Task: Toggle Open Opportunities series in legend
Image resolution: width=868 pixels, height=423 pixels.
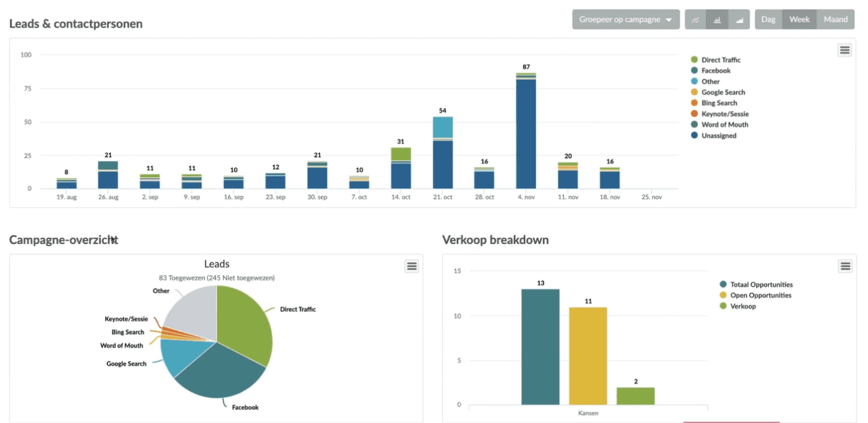Action: coord(760,295)
